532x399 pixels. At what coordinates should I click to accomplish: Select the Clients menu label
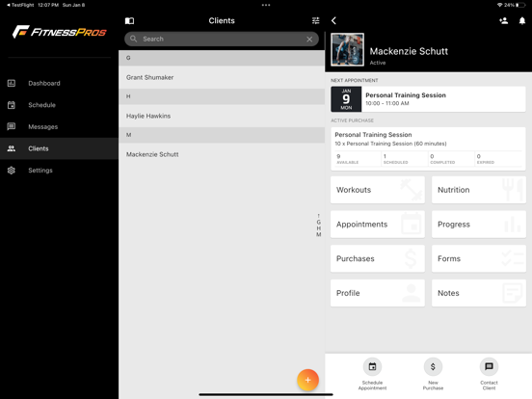[38, 148]
